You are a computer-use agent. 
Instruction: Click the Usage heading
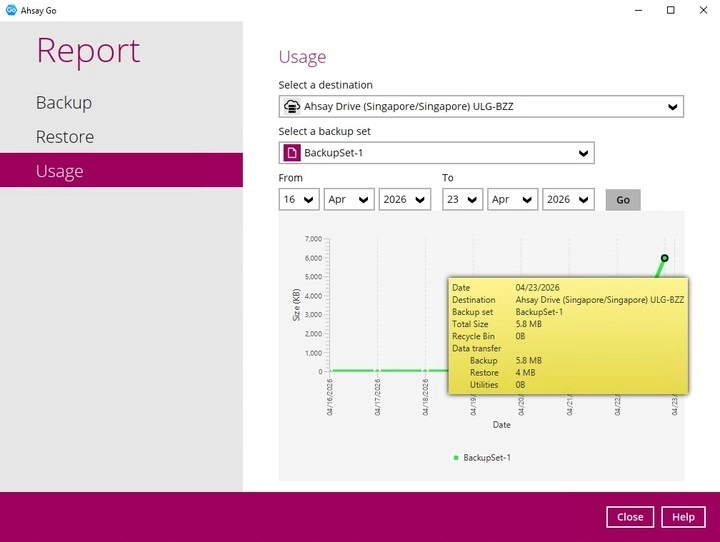[302, 57]
